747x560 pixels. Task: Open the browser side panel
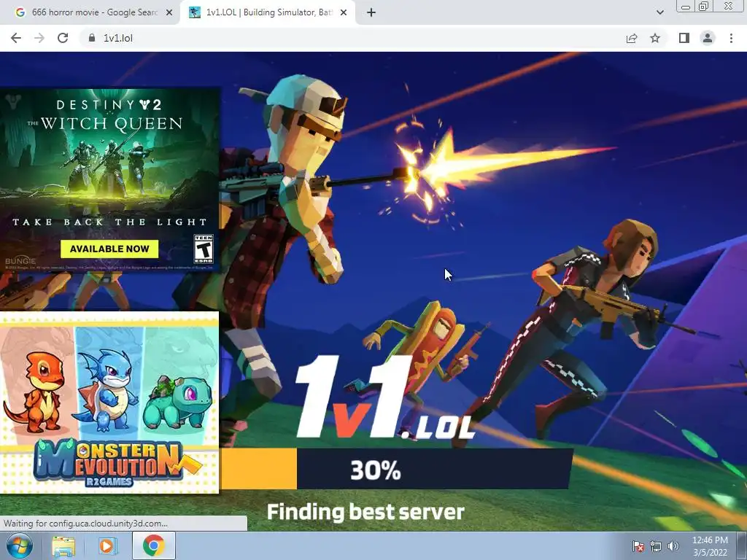pos(684,38)
